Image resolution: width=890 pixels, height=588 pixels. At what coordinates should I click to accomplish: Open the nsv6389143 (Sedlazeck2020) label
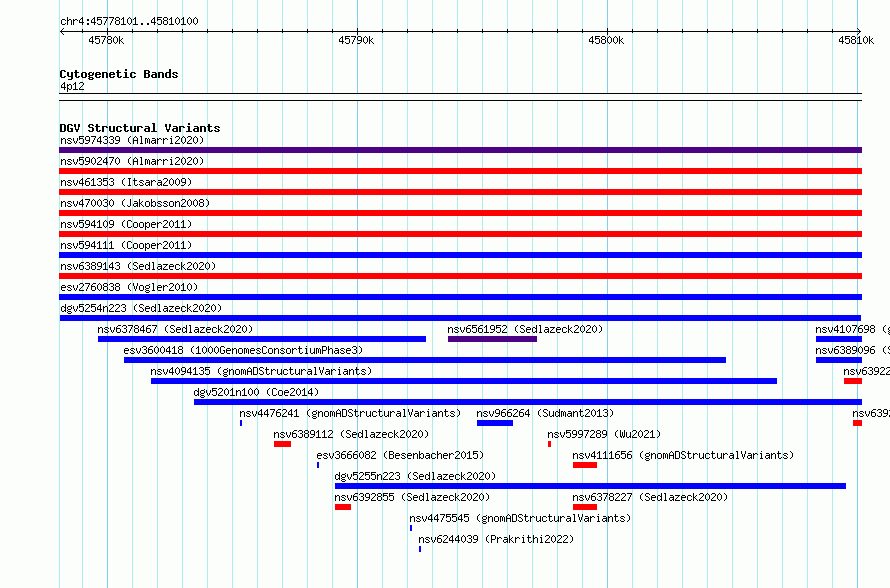[138, 266]
